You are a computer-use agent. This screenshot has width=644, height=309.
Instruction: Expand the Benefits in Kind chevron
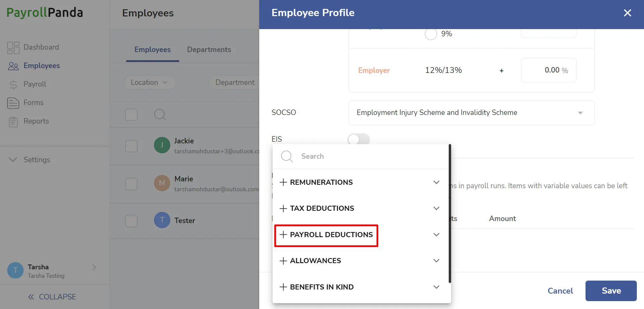click(x=436, y=287)
